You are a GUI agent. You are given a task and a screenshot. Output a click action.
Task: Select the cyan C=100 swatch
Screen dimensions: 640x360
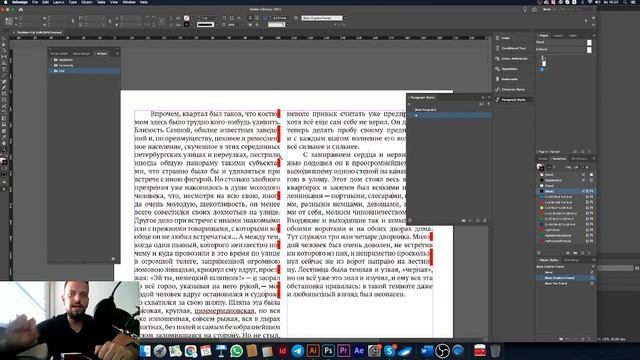565,197
